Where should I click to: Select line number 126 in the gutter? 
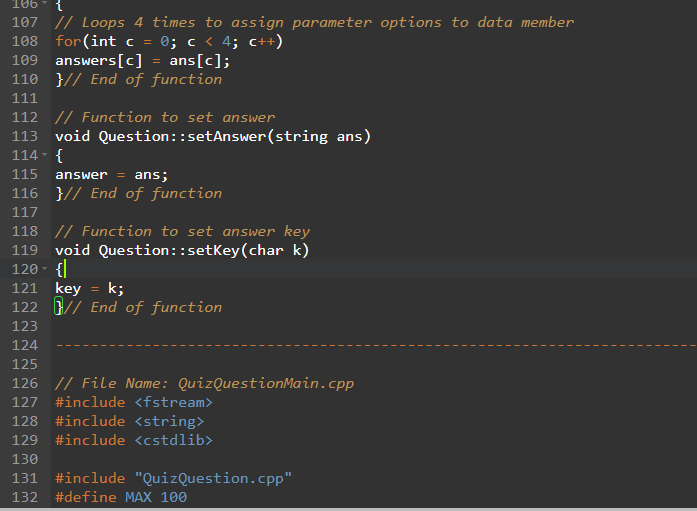click(23, 383)
